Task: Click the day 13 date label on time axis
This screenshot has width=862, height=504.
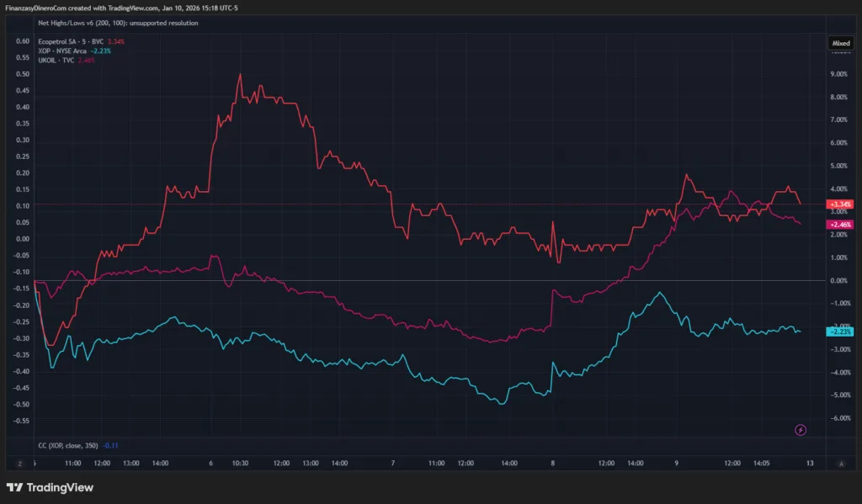Action: click(x=810, y=463)
